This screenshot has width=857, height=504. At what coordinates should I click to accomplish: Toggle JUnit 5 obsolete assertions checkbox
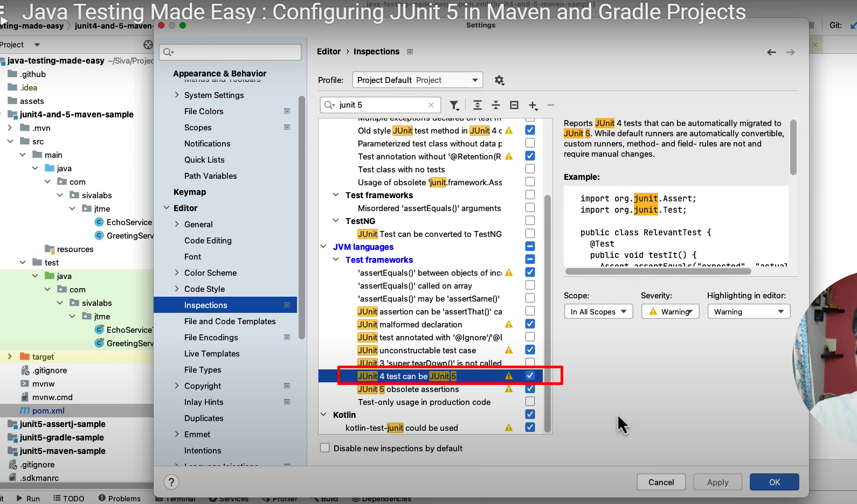(x=530, y=389)
